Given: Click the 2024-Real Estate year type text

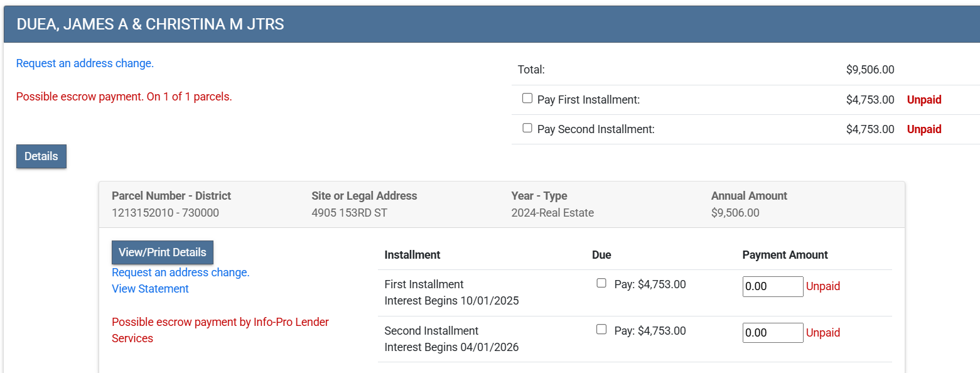Looking at the screenshot, I should point(552,213).
